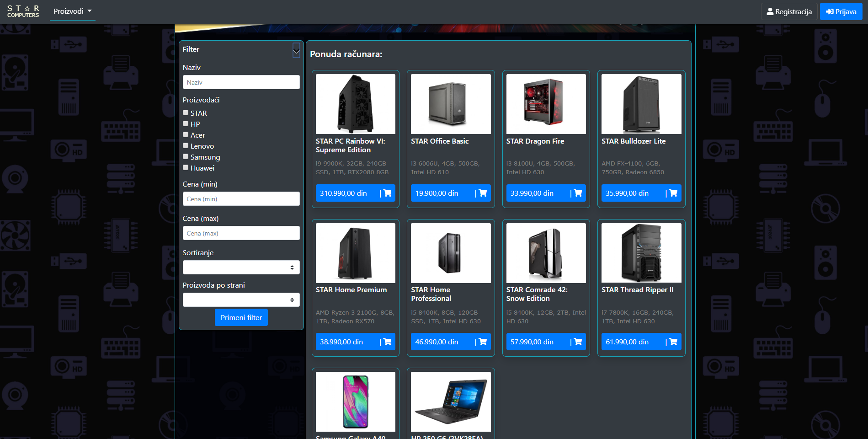Add STAR Thread Ripper II to cart

tap(673, 342)
